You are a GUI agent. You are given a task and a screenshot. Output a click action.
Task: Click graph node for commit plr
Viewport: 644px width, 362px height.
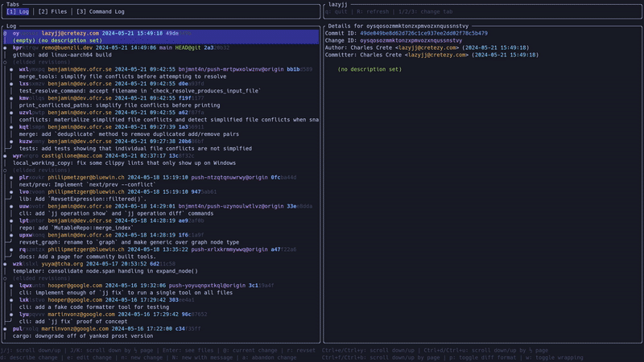(x=13, y=177)
